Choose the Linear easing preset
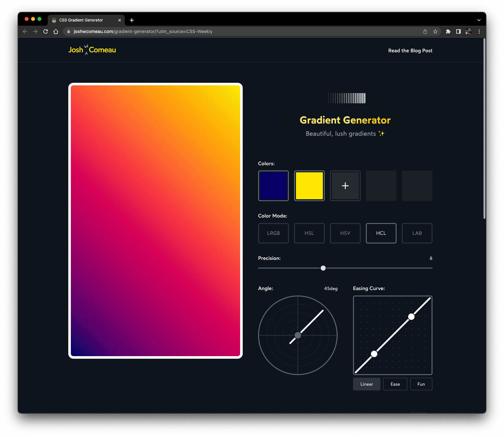The image size is (504, 437). pyautogui.click(x=367, y=384)
